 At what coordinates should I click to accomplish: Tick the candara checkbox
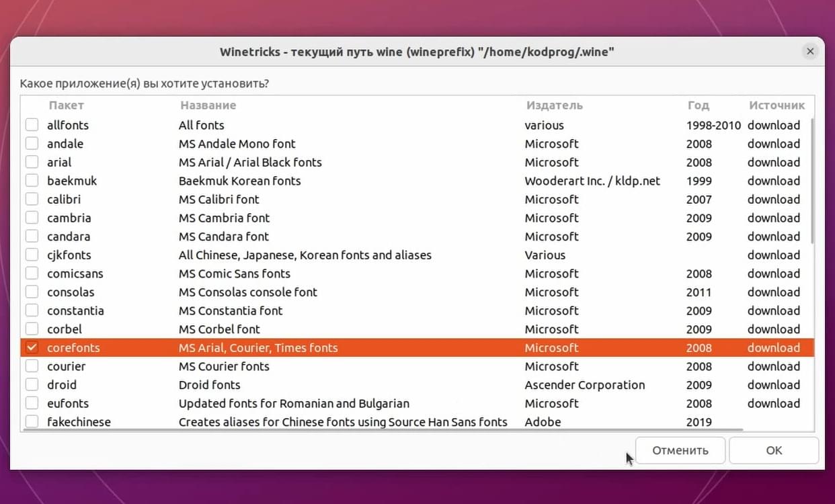(x=32, y=237)
